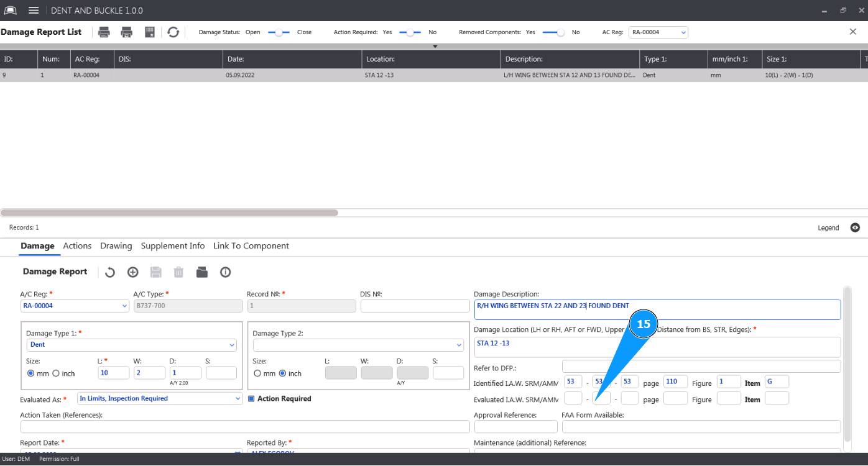Toggle the Action Required checkbox
Viewport: 868px width, 466px height.
(251, 399)
